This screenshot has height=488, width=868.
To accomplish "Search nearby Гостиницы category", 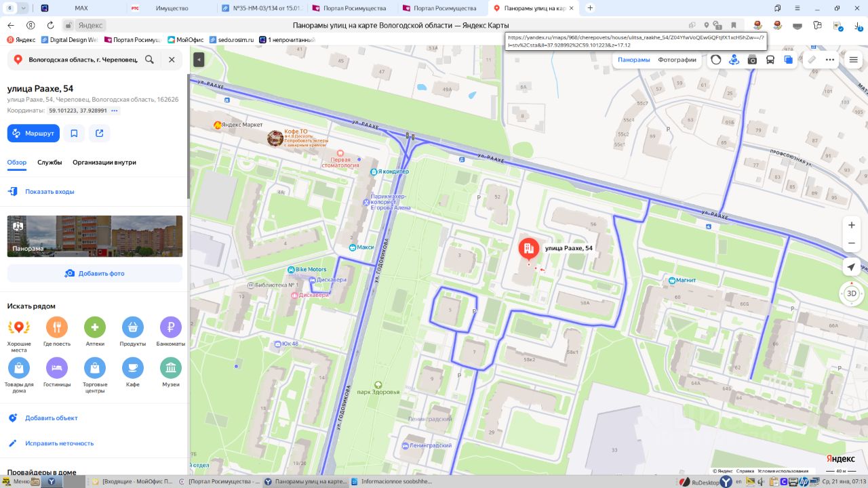I will [x=57, y=373].
